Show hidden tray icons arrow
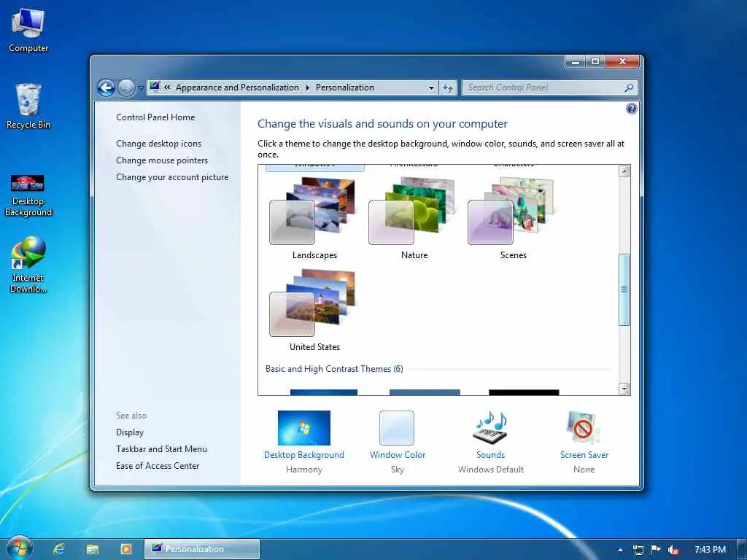Image resolution: width=747 pixels, height=560 pixels. tap(620, 550)
